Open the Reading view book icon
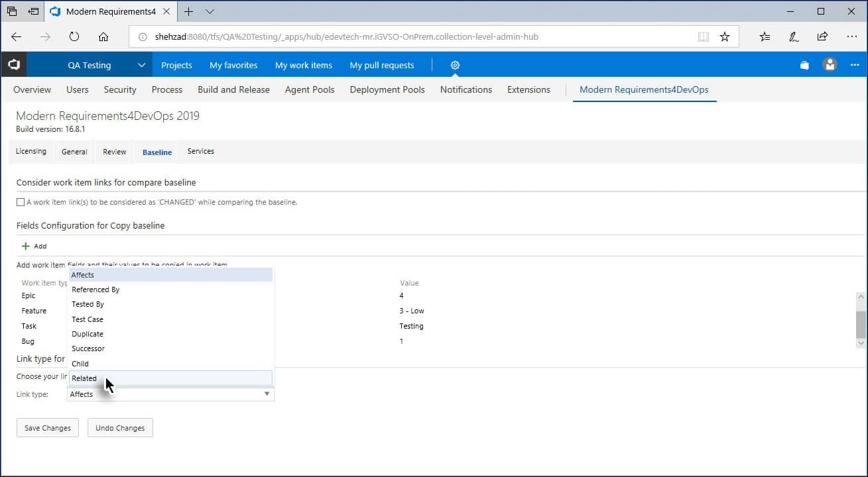The height and width of the screenshot is (477, 868). coord(704,37)
